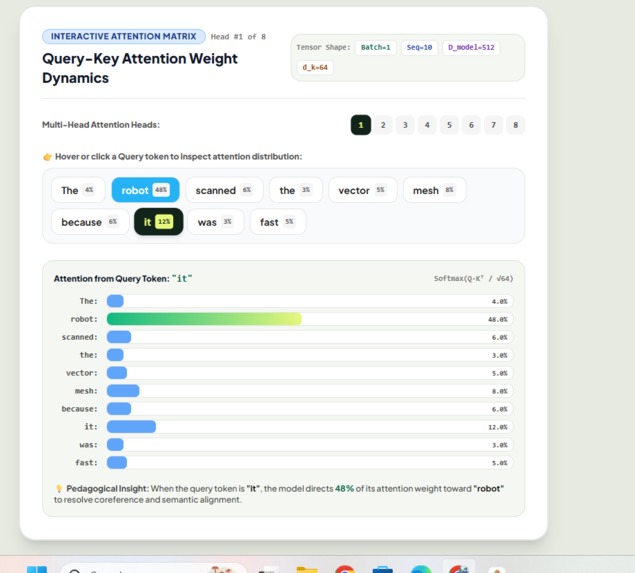The height and width of the screenshot is (573, 635).
Task: Click the taskbar search box
Action: coord(153,569)
